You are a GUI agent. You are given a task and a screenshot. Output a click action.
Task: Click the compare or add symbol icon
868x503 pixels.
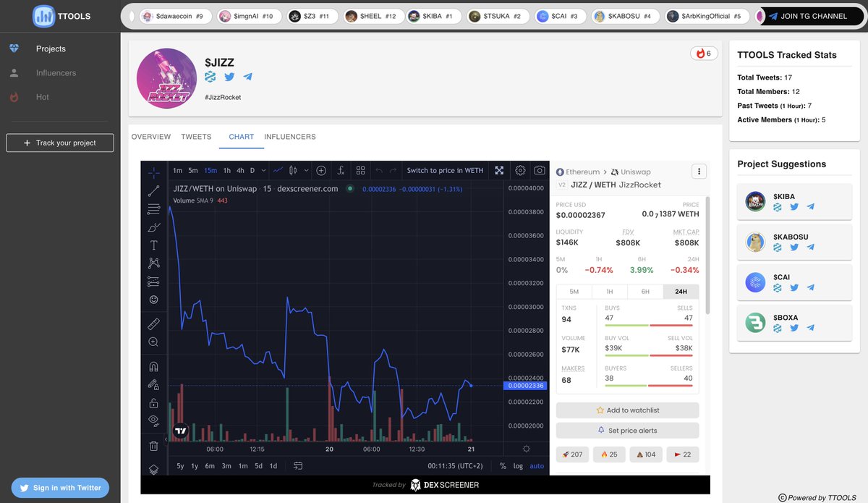pyautogui.click(x=321, y=171)
